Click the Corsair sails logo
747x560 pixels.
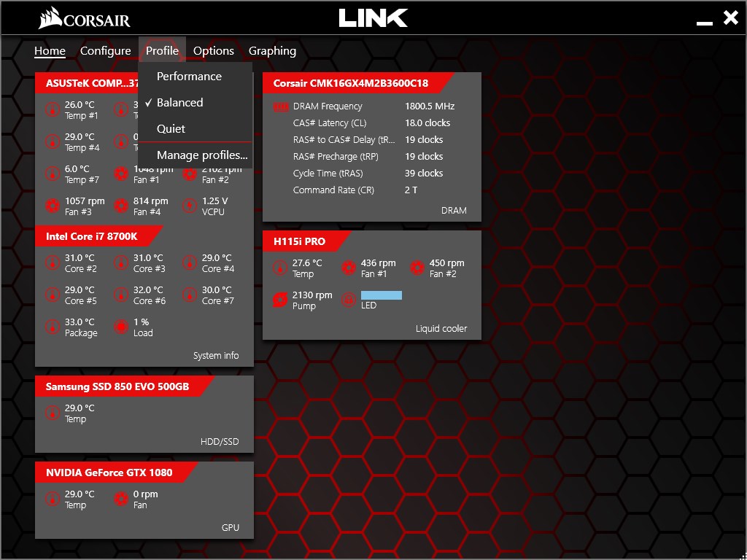pyautogui.click(x=50, y=18)
